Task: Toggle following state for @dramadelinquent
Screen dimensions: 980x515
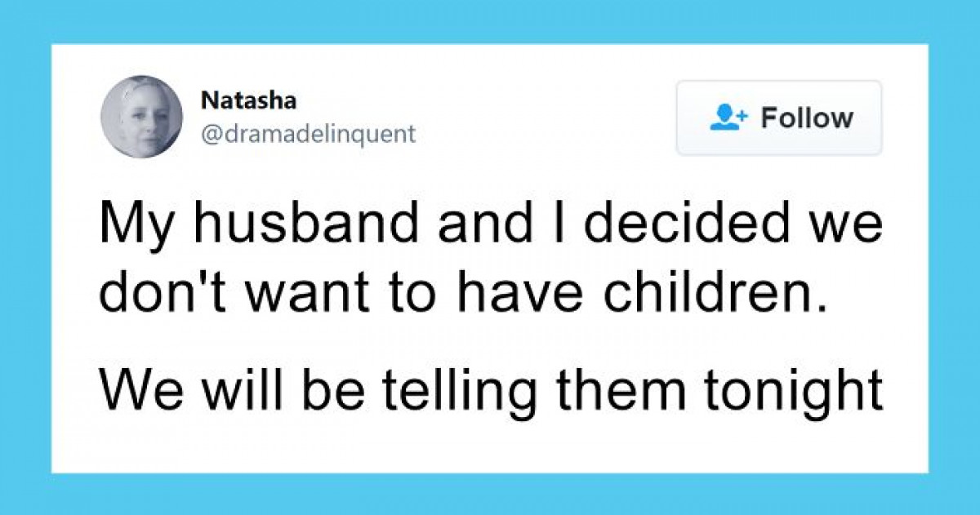Action: [x=780, y=118]
